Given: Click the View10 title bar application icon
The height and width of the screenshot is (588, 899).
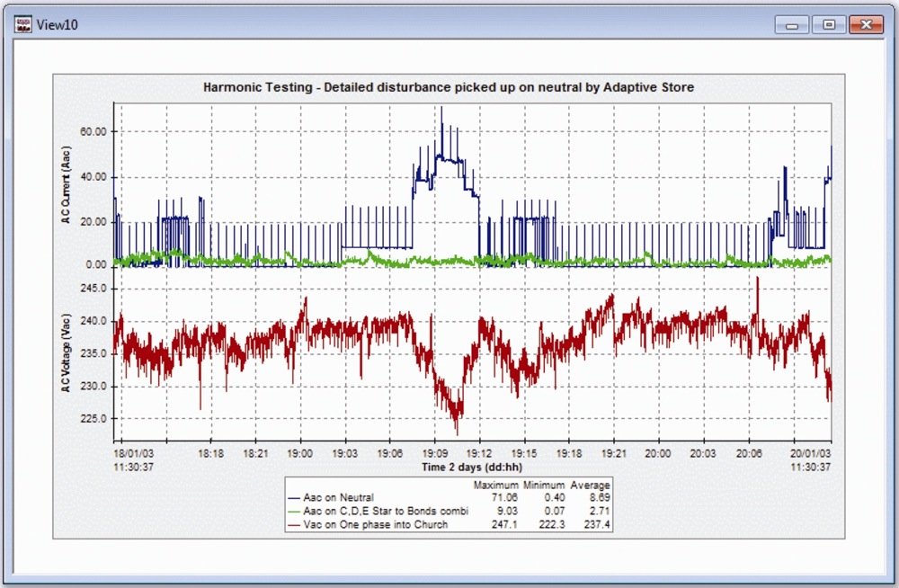Looking at the screenshot, I should 22,23.
